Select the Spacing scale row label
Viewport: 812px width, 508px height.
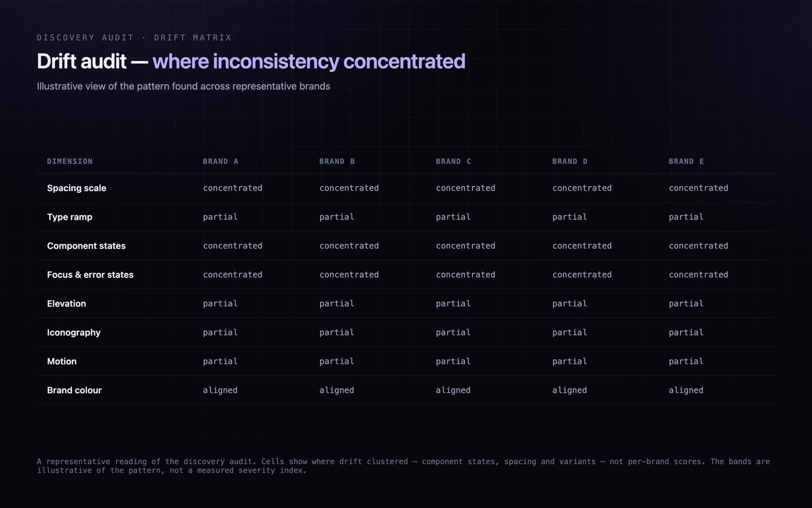pyautogui.click(x=77, y=188)
